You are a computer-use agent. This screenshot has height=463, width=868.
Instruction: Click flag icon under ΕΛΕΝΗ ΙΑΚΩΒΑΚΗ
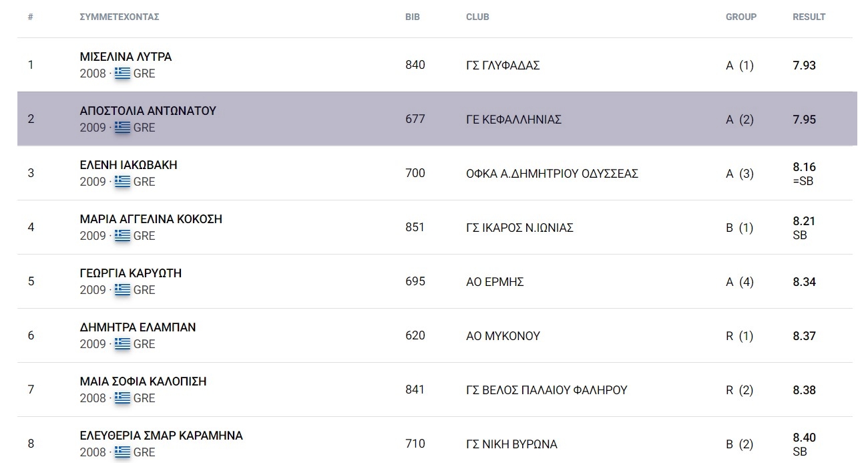[x=122, y=182]
